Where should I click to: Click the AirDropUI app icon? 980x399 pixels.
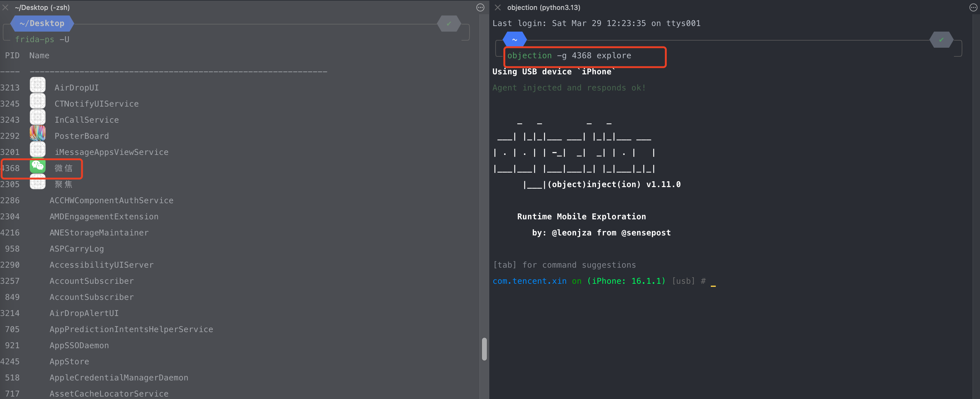[x=38, y=85]
